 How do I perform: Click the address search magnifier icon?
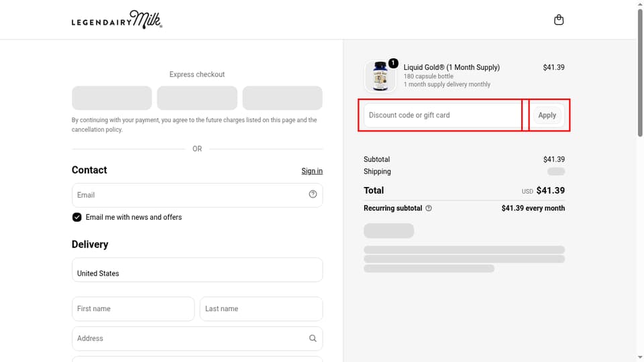(313, 338)
